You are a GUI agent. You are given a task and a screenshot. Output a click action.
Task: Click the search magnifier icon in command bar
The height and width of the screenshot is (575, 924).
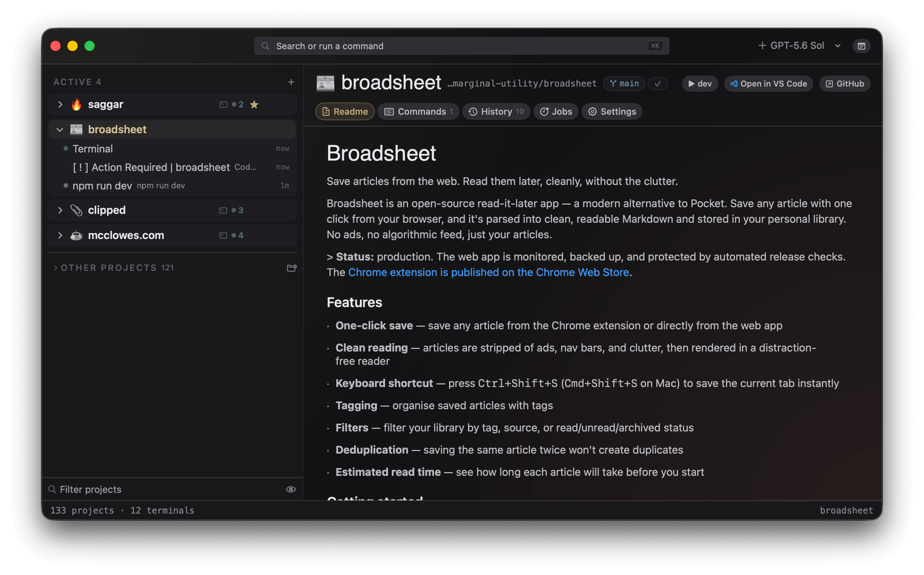[x=265, y=46]
